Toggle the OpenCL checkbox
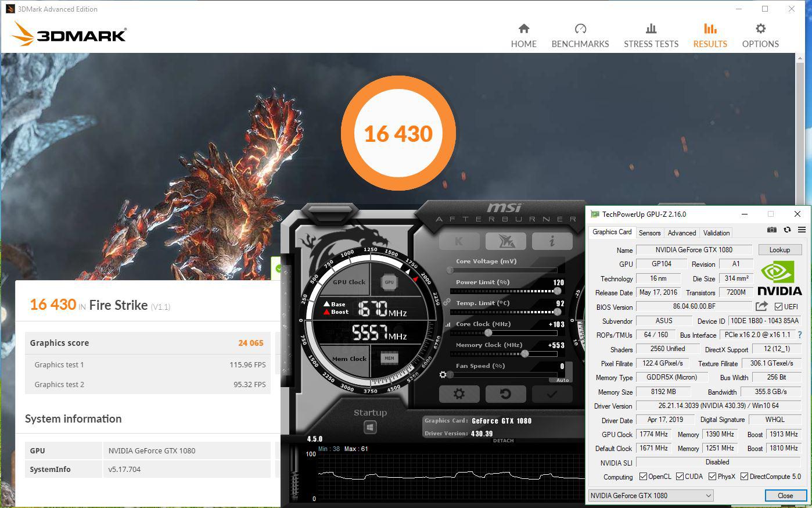Viewport: 812px width, 508px height. pyautogui.click(x=643, y=477)
